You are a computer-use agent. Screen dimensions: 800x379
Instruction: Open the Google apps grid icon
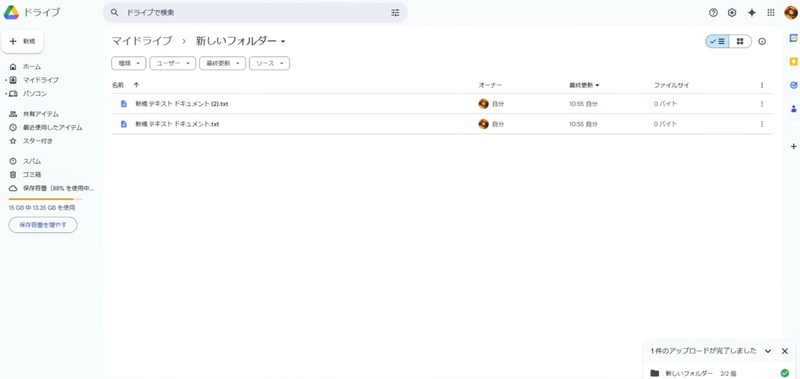[771, 13]
